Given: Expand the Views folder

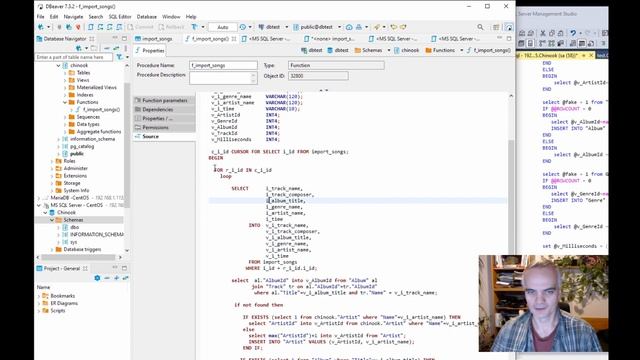Looking at the screenshot, I should pyautogui.click(x=65, y=80).
